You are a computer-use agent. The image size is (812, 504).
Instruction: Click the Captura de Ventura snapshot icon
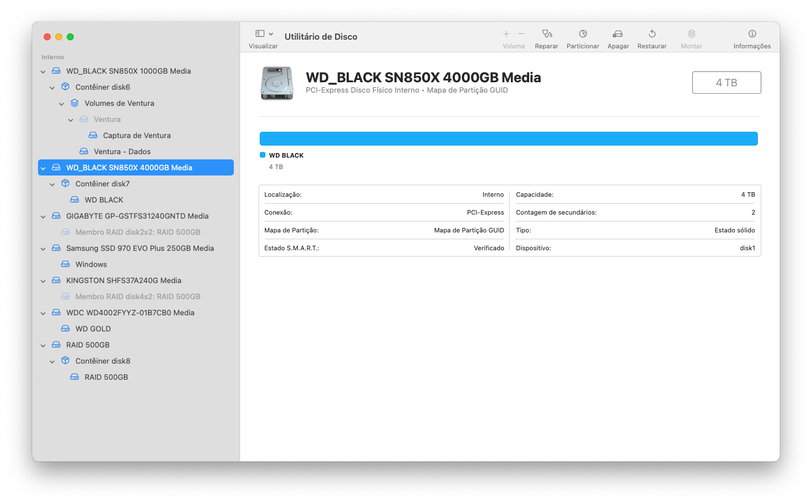pyautogui.click(x=93, y=135)
